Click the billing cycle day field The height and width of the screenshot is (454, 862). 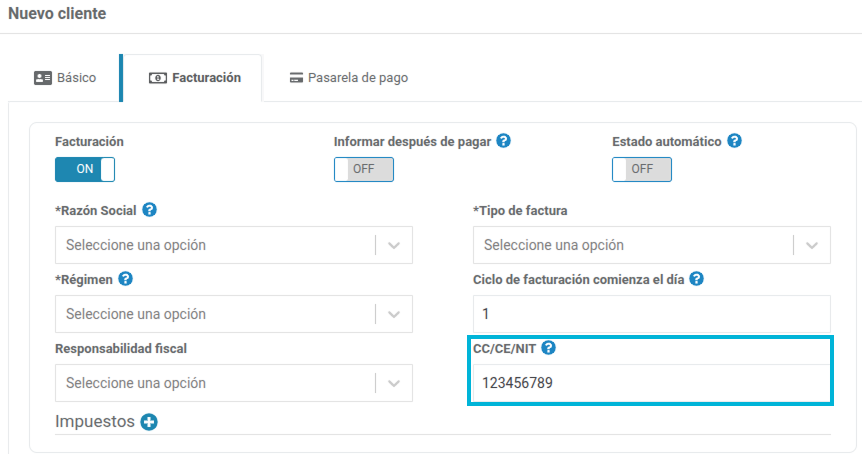651,314
